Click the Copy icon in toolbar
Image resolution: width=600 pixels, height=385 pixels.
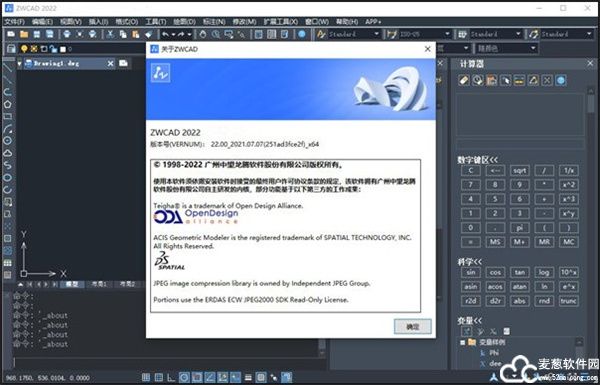point(123,34)
